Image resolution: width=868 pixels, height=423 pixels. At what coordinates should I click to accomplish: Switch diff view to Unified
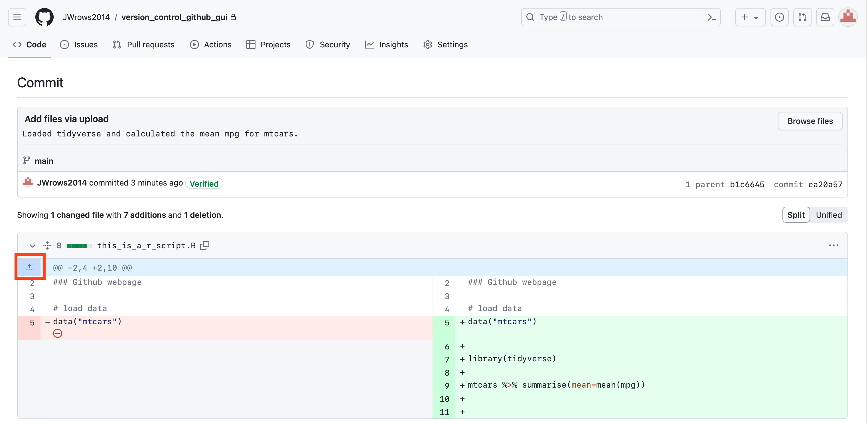[x=829, y=215]
